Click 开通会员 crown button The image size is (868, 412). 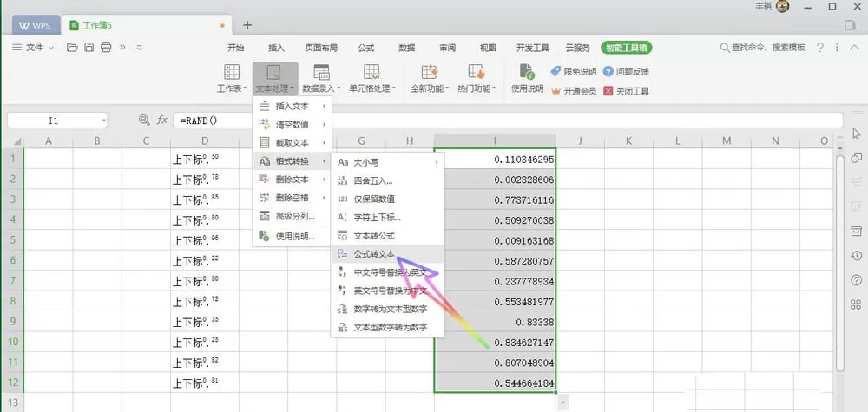point(573,91)
